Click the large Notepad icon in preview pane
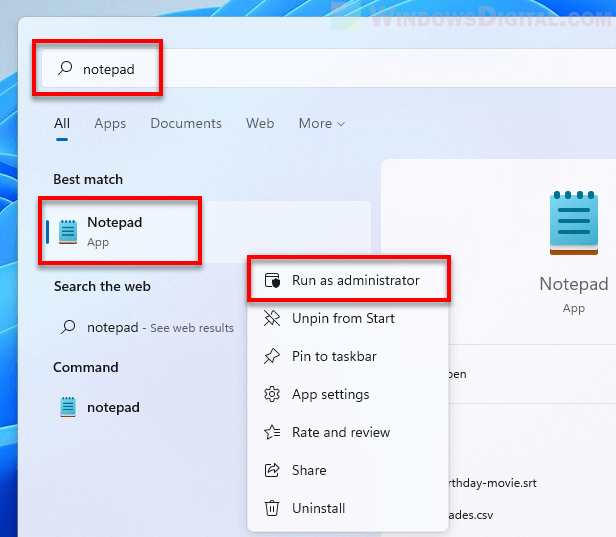Screen dimensions: 616x537 pyautogui.click(x=574, y=223)
